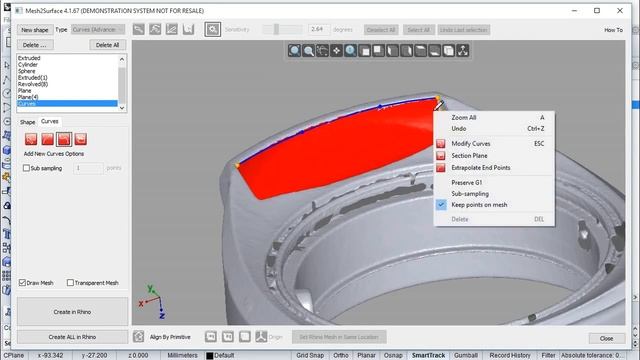The height and width of the screenshot is (360, 640).
Task: Click the second disabled selection tool icon
Action: 155,29
